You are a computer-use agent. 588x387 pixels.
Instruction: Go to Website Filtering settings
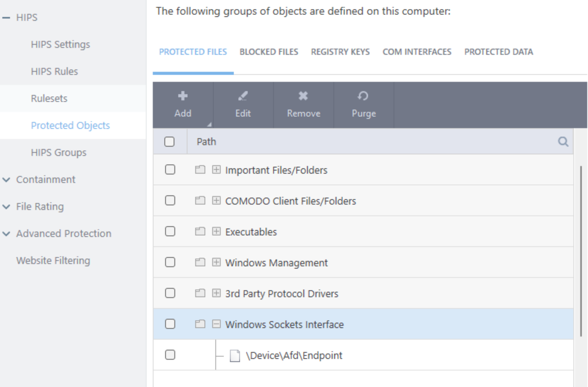(53, 260)
